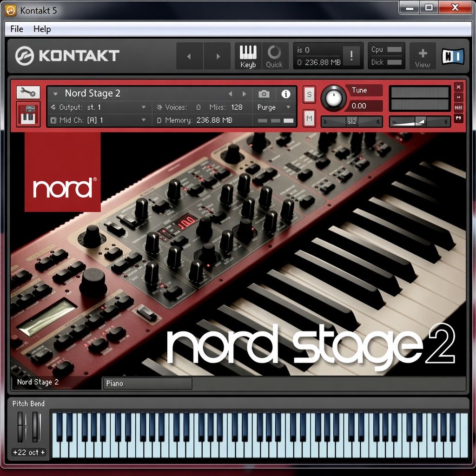
Task: Select previous instrument arrow beside Nord Stage 2
Action: pos(231,94)
